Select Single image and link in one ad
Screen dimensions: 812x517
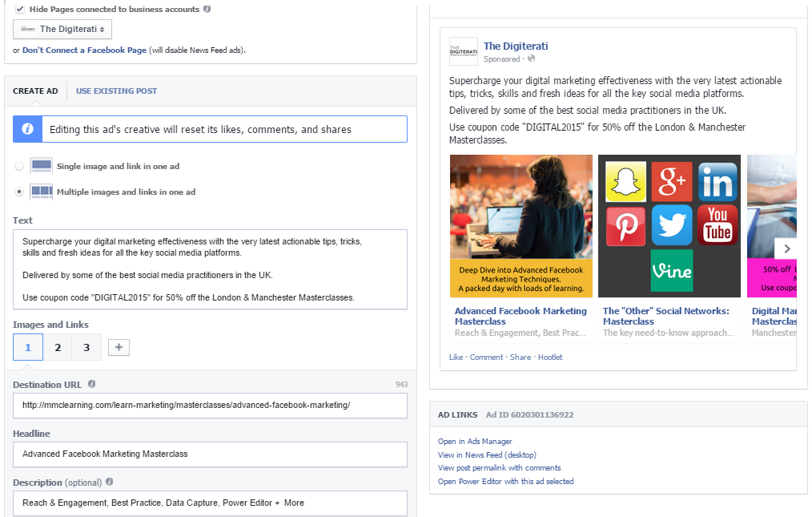pyautogui.click(x=19, y=166)
